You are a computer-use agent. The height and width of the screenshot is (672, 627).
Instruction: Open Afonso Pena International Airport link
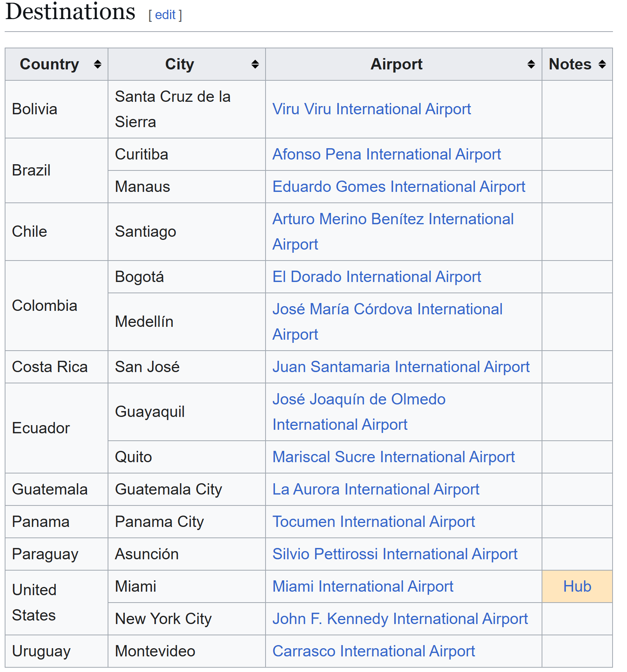click(386, 154)
